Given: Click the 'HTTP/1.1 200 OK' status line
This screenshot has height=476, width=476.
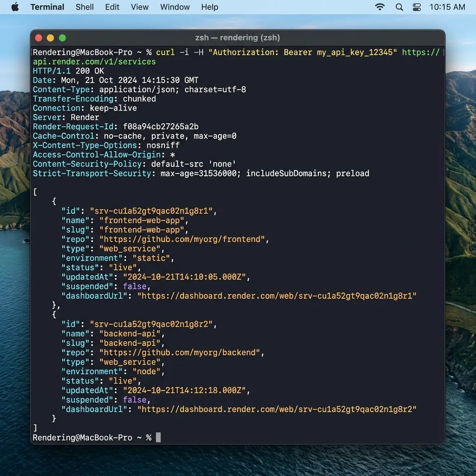Looking at the screenshot, I should (68, 71).
